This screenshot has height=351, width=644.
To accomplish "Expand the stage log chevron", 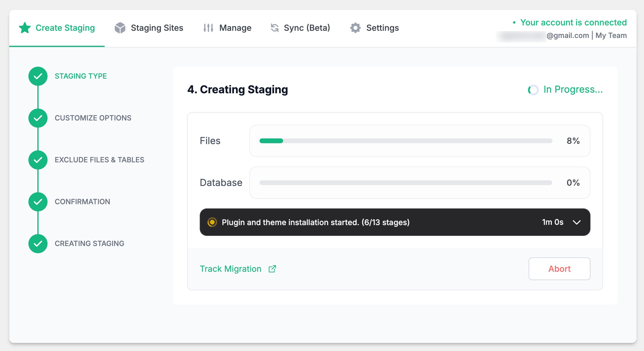I will [x=576, y=222].
